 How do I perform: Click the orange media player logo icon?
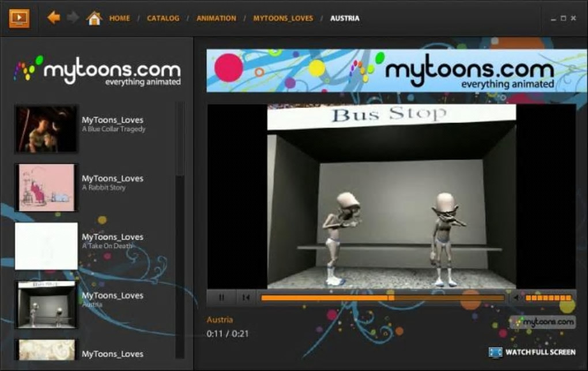tap(19, 18)
